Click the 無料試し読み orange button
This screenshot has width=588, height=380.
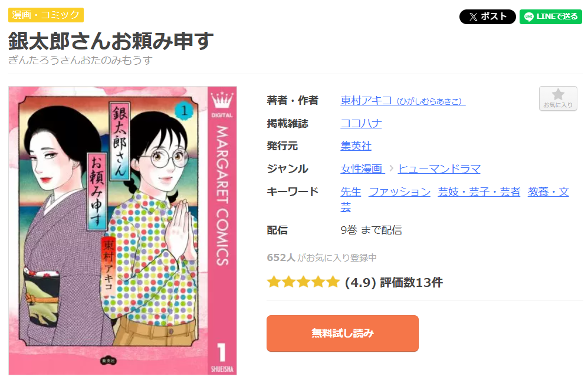343,333
